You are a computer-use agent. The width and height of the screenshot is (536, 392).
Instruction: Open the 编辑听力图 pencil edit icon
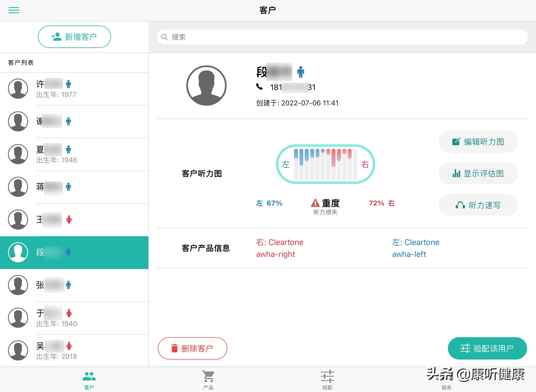[x=456, y=141]
